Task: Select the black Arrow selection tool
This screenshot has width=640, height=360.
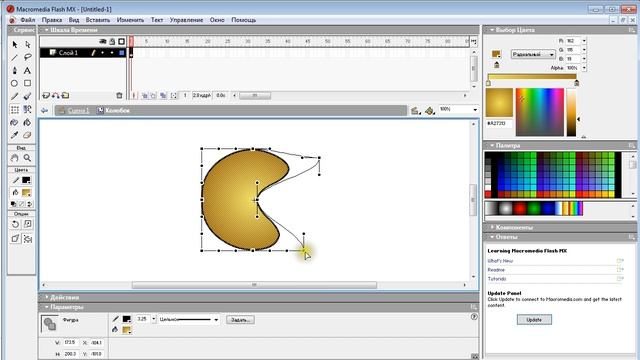Action: 15,44
